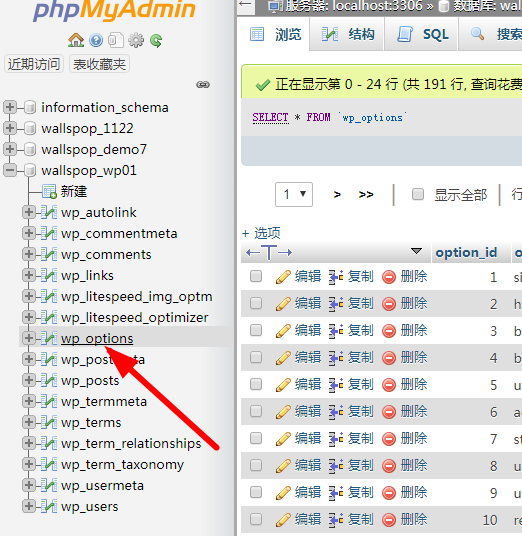Switch to the SQL tab
Viewport: 522px width, 536px height.
click(x=421, y=34)
